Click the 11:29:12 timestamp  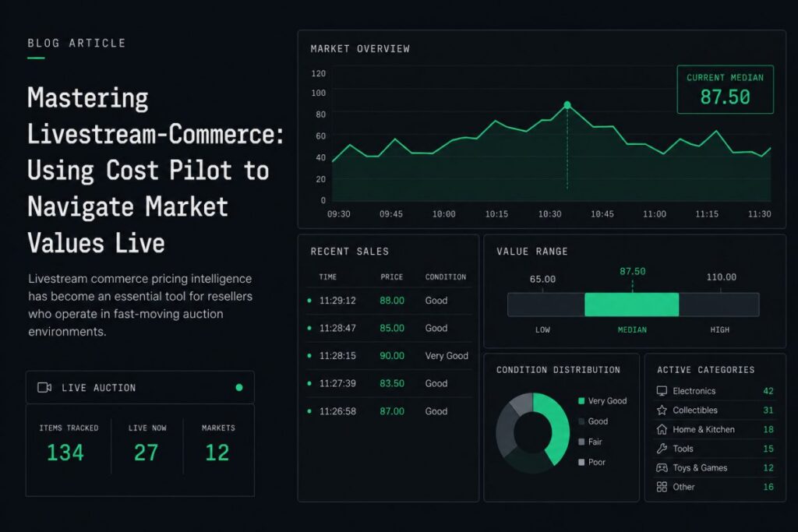(x=337, y=301)
